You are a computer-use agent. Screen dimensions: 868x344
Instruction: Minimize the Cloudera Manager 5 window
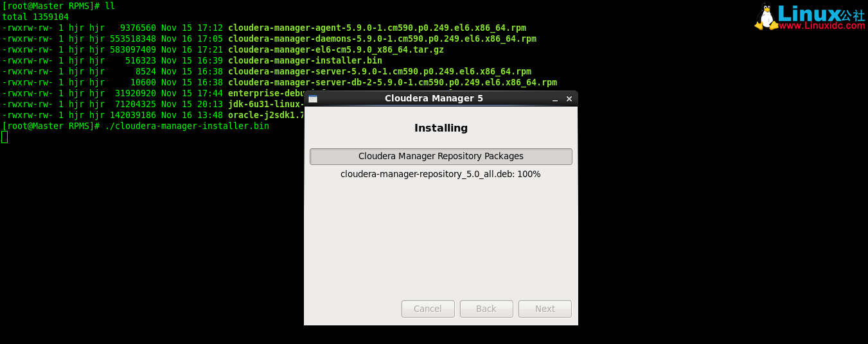coord(555,99)
